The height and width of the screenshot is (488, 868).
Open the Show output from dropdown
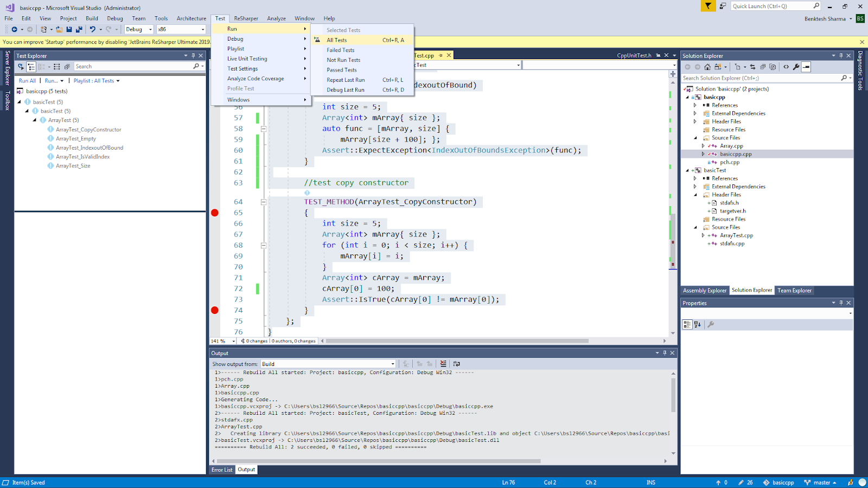click(x=392, y=364)
